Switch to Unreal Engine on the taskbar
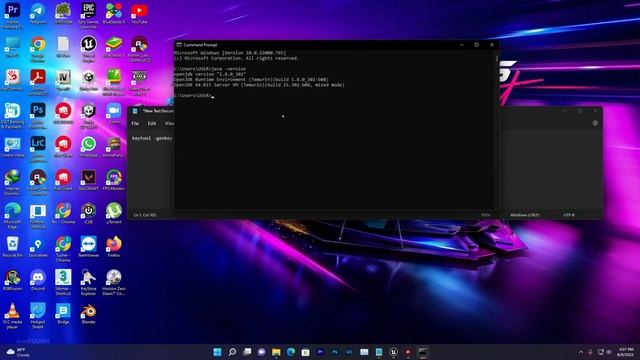This screenshot has height=360, width=640. [x=393, y=352]
